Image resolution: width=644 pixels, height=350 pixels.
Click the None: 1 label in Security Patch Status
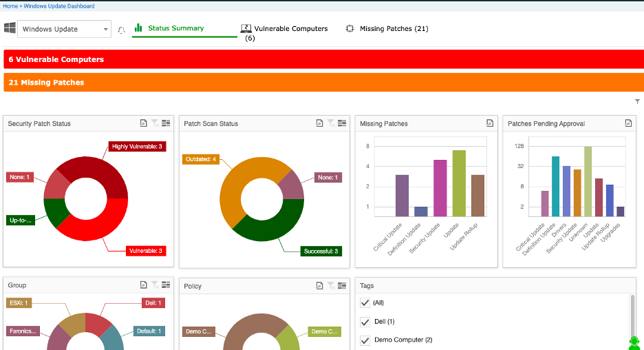[x=20, y=177]
